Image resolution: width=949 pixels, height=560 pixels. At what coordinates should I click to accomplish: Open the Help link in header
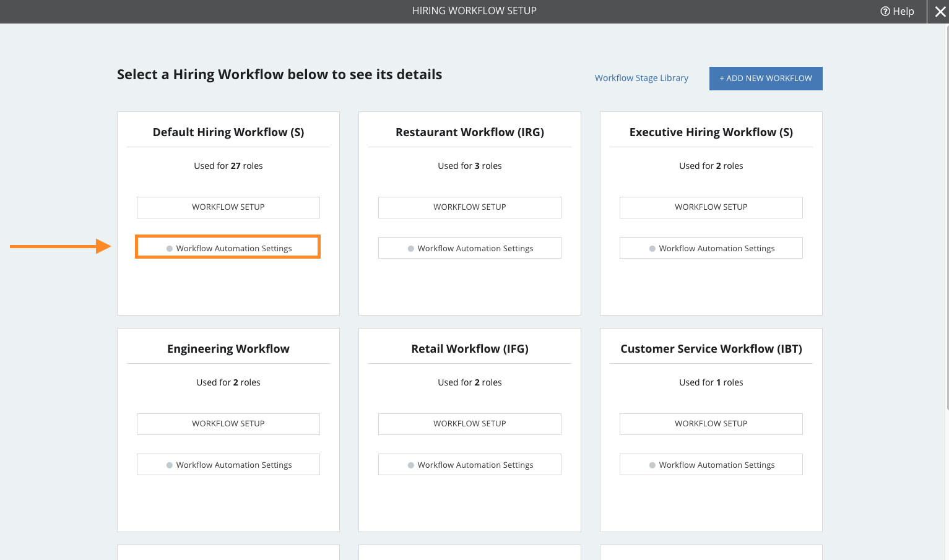click(897, 11)
